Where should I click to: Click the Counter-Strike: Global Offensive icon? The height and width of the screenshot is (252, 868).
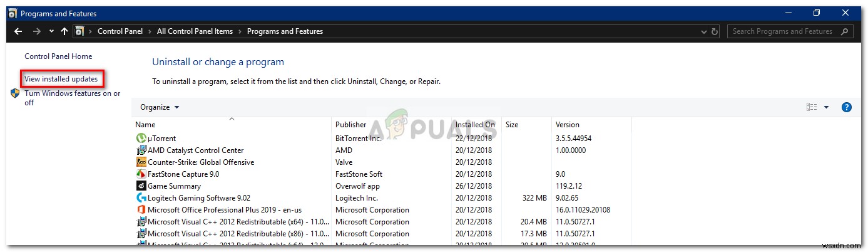click(x=141, y=162)
